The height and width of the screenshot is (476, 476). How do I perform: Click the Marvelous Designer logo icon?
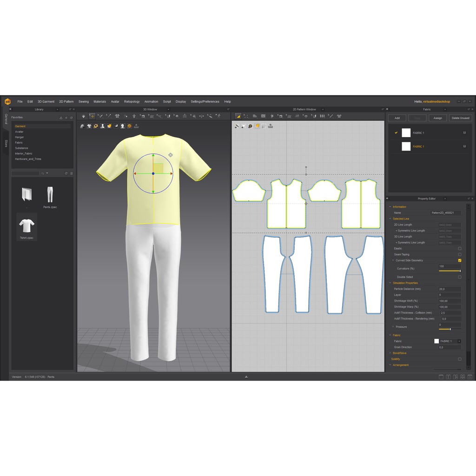click(x=7, y=102)
